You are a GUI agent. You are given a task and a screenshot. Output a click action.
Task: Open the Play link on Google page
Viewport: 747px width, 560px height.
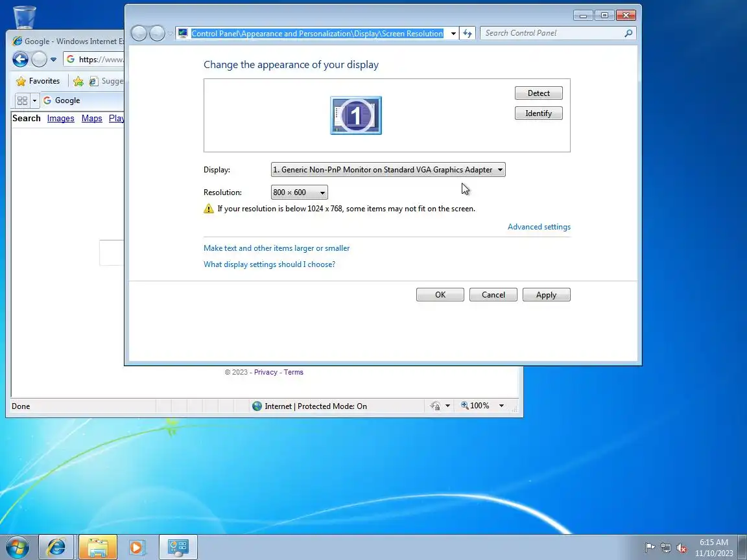tap(116, 118)
